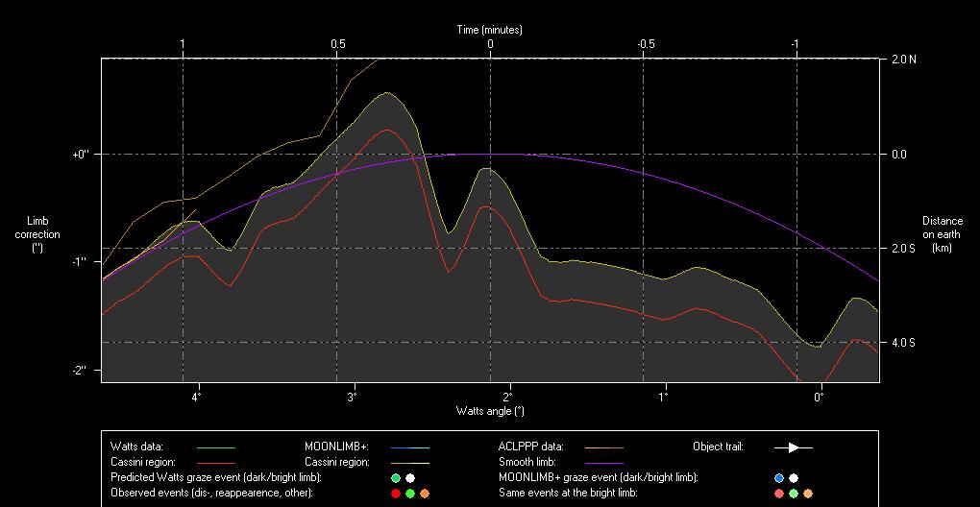Click the purple Smooth limb line sample
Image resolution: width=980 pixels, height=507 pixels.
[x=603, y=463]
